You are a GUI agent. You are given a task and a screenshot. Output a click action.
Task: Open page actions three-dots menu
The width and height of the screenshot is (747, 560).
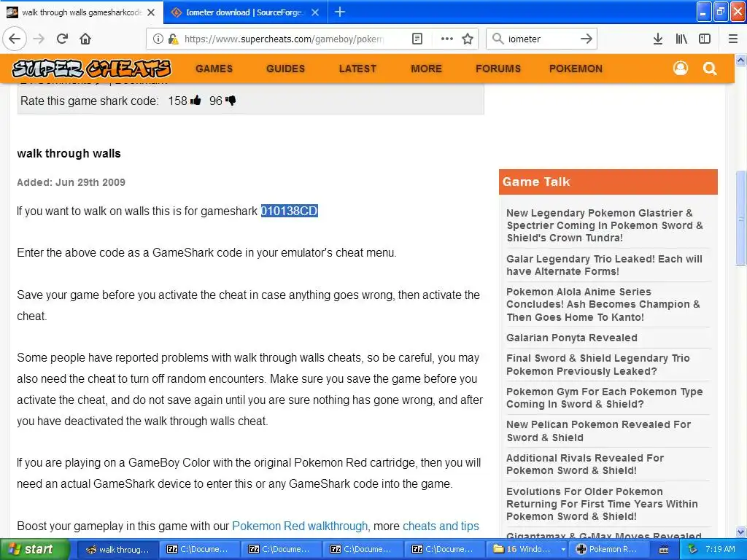447,39
